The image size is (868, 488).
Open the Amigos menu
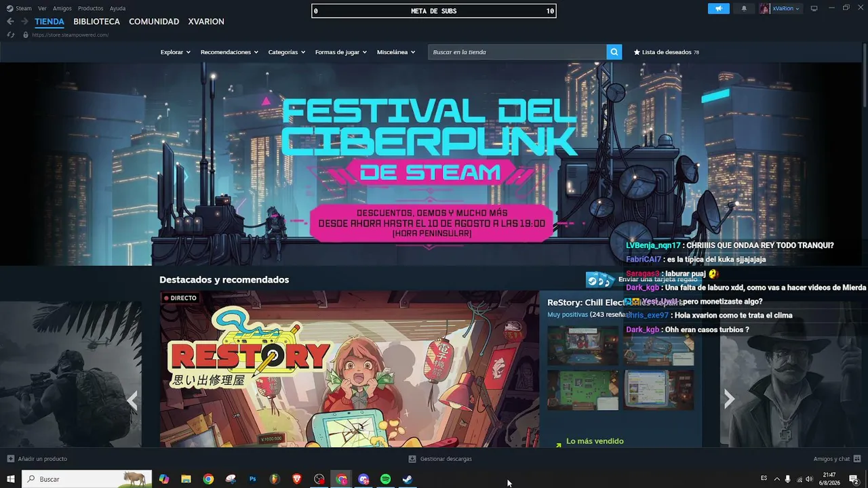click(62, 9)
